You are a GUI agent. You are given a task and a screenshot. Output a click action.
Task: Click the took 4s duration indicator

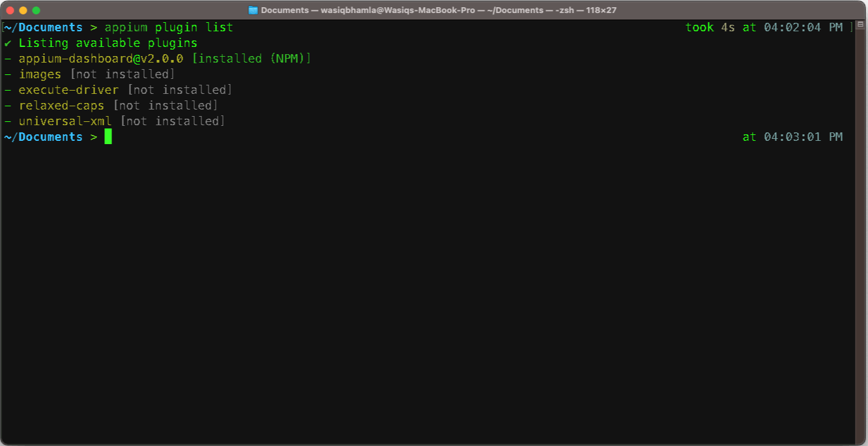coord(710,27)
